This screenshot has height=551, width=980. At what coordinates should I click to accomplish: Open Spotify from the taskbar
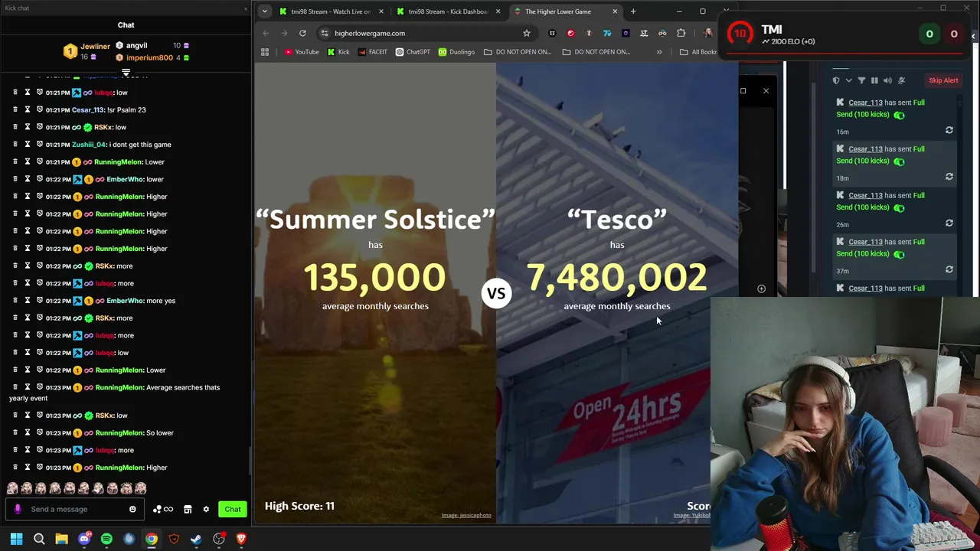click(x=106, y=539)
